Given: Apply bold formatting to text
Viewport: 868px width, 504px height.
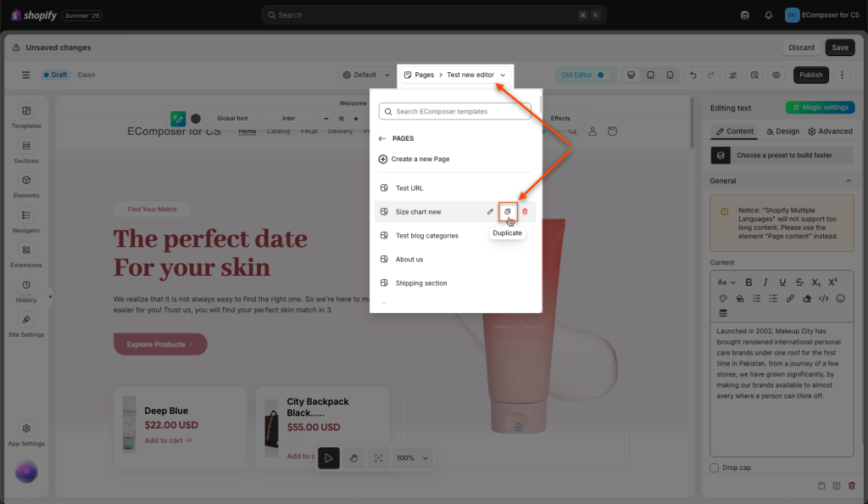Looking at the screenshot, I should tap(748, 283).
